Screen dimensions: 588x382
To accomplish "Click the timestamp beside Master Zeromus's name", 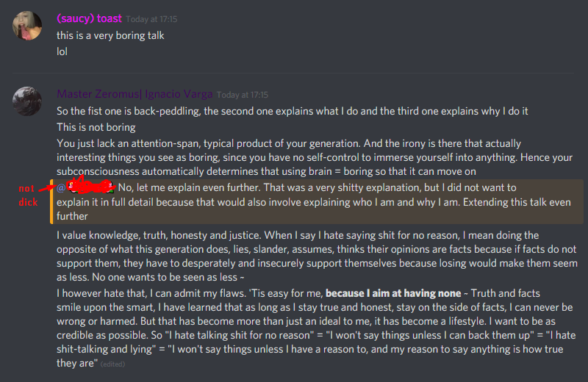I will [243, 95].
